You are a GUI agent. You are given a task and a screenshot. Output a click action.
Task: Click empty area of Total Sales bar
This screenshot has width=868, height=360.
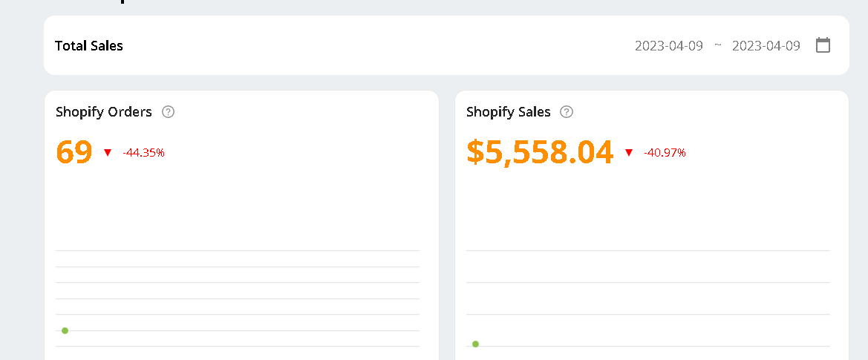coord(371,46)
